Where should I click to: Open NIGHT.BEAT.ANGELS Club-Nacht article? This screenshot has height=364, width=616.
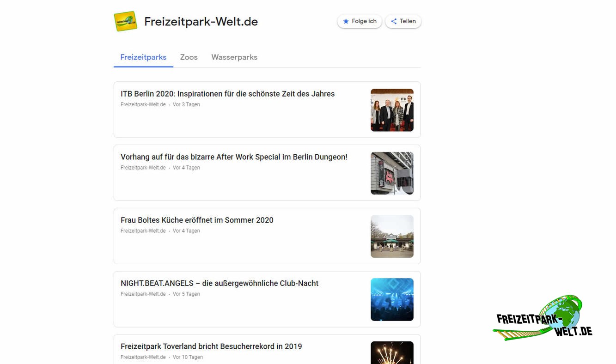pos(220,283)
